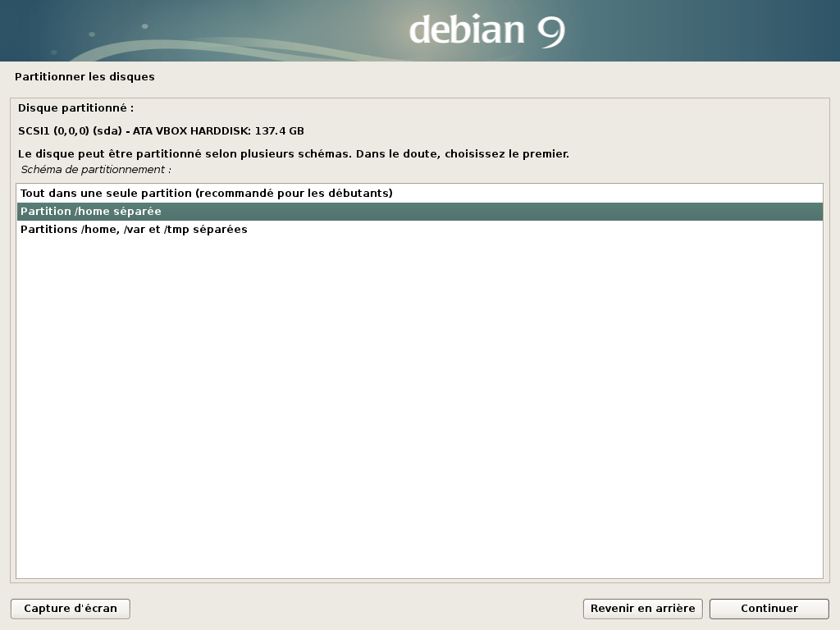Click the 'Partitionner les disques' heading
The image size is (840, 630).
coord(84,76)
